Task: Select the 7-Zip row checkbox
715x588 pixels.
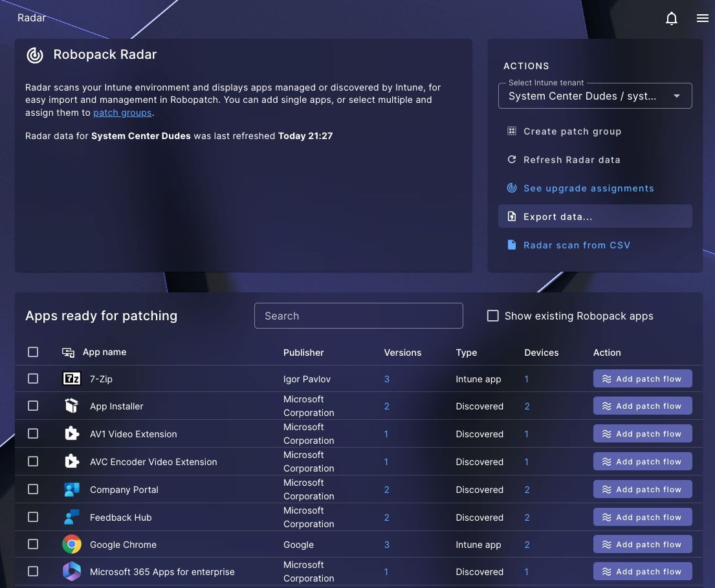Action: click(33, 379)
